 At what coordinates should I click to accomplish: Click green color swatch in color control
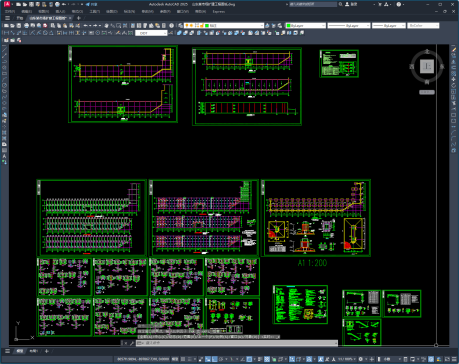click(x=289, y=25)
